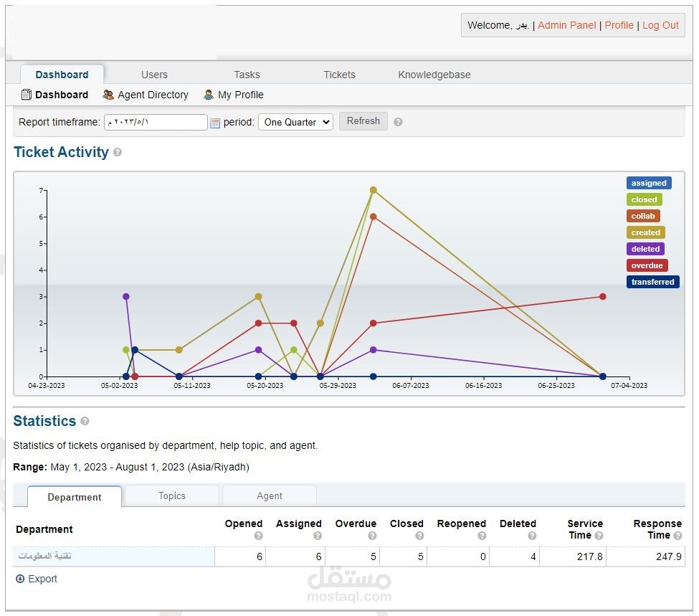
Task: Toggle the overdue series in chart legend
Action: pyautogui.click(x=647, y=265)
